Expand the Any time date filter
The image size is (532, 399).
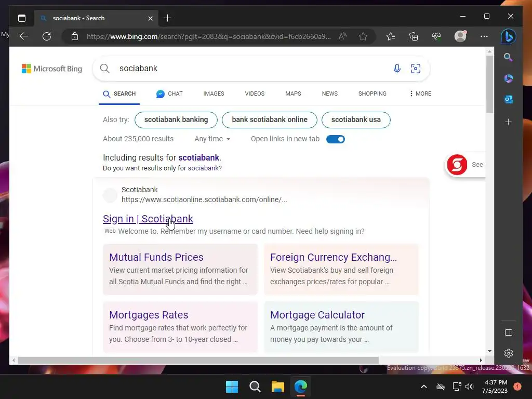[212, 139]
